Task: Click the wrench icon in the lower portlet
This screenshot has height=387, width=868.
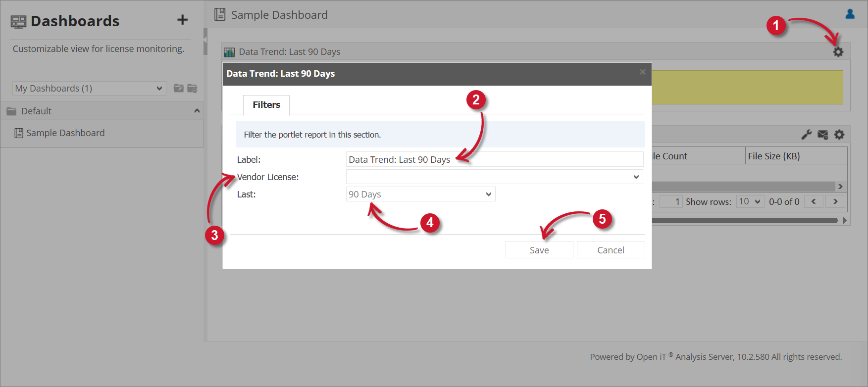Action: pos(807,135)
